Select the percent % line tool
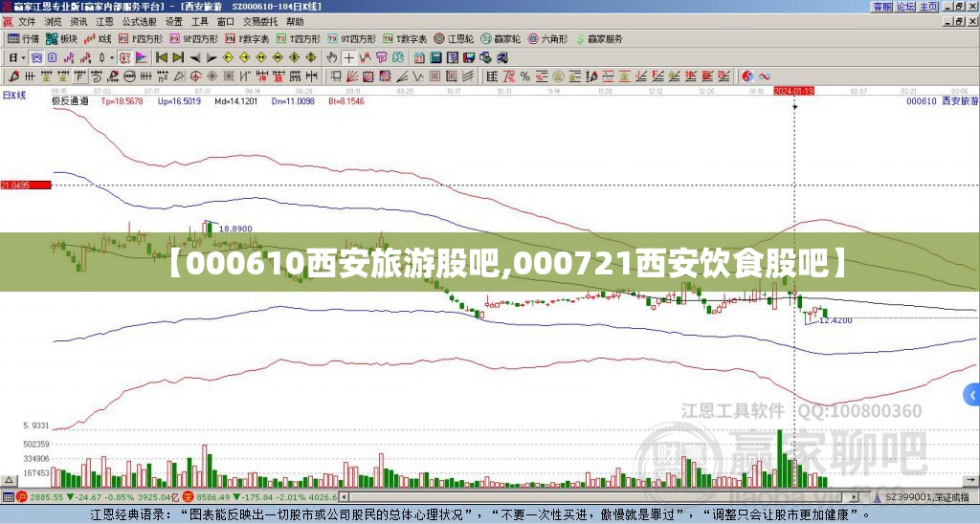Viewport: 980px width, 524px height. (525, 76)
